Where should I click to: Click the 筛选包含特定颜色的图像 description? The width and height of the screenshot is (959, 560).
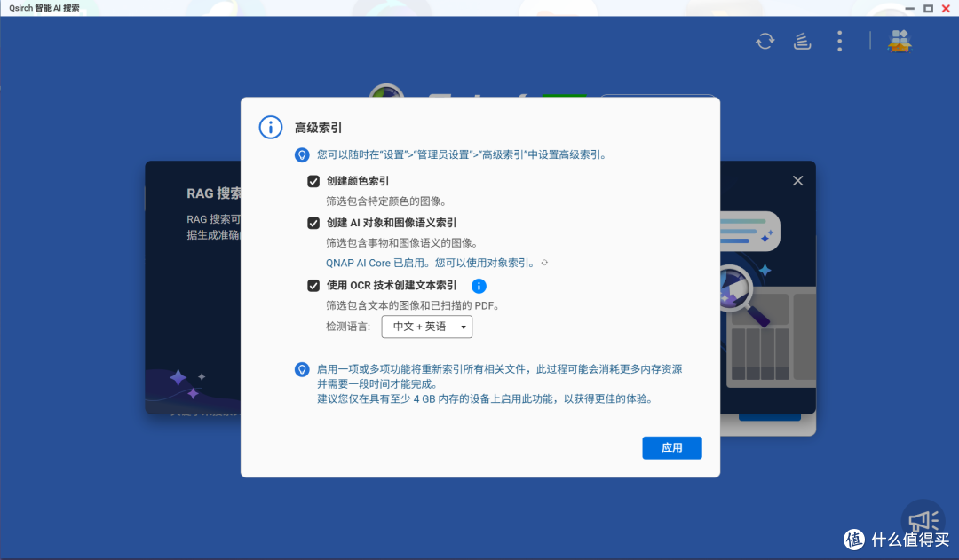click(x=386, y=201)
